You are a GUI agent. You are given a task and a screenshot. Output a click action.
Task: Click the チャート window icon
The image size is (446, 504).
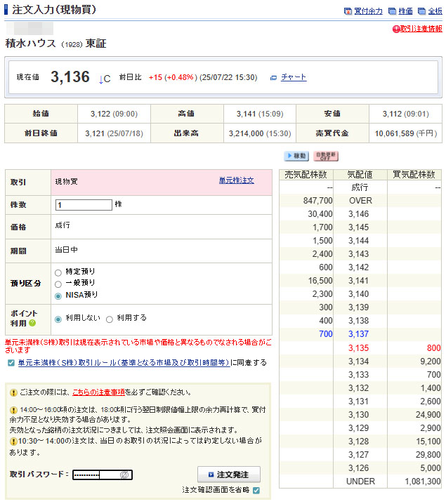tap(274, 78)
